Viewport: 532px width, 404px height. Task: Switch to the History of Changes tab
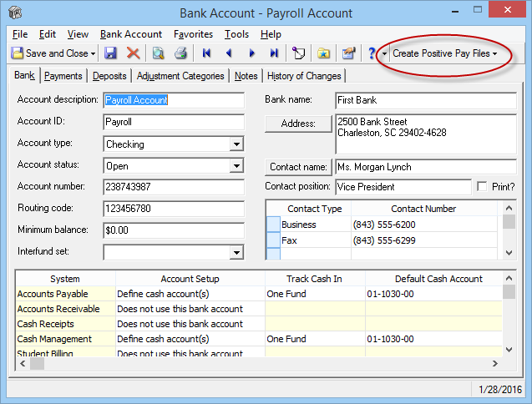[304, 76]
